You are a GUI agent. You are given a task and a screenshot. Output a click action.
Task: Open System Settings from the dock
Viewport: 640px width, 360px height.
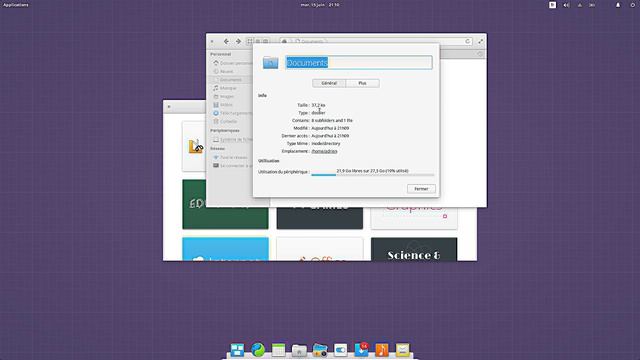point(340,350)
